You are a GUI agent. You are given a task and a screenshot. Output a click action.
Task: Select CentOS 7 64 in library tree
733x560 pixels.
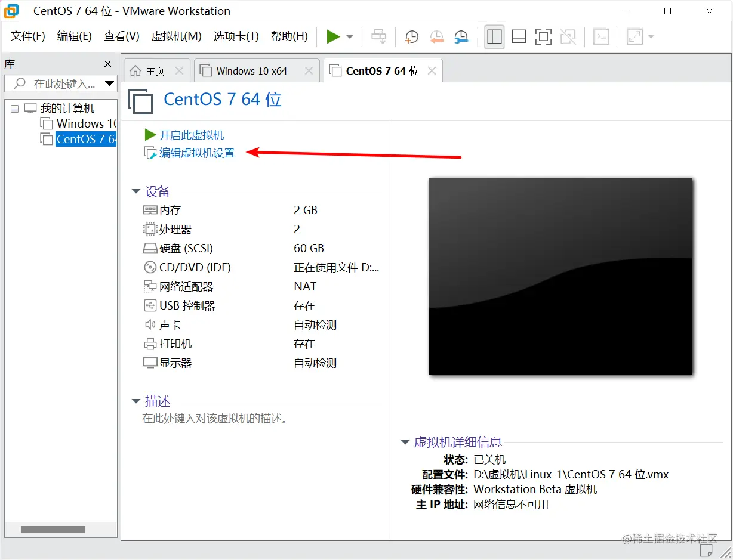click(x=87, y=139)
